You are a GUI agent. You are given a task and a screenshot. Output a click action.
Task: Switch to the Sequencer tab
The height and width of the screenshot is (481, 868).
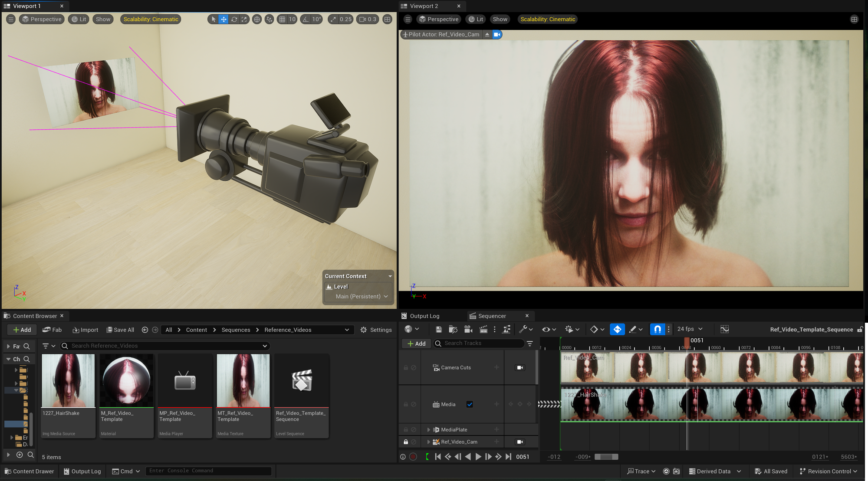coord(492,316)
